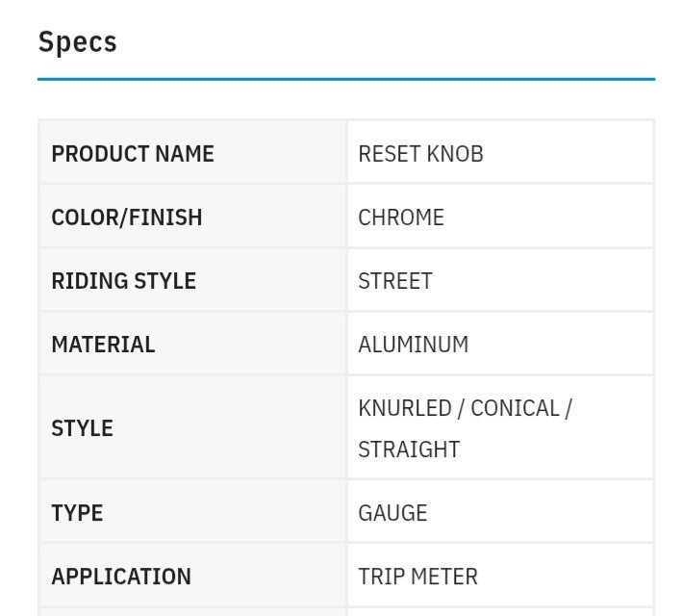Click the RIDING STYLE label

tap(123, 281)
